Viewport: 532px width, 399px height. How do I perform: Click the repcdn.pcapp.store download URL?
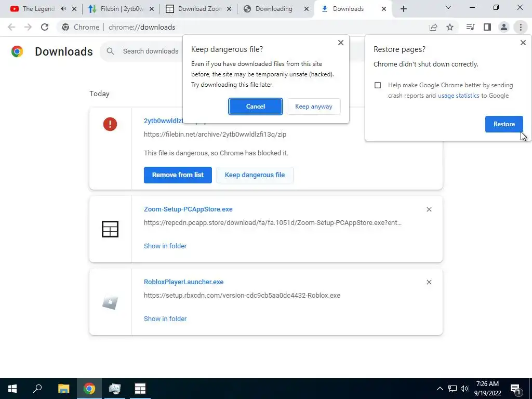(x=272, y=223)
